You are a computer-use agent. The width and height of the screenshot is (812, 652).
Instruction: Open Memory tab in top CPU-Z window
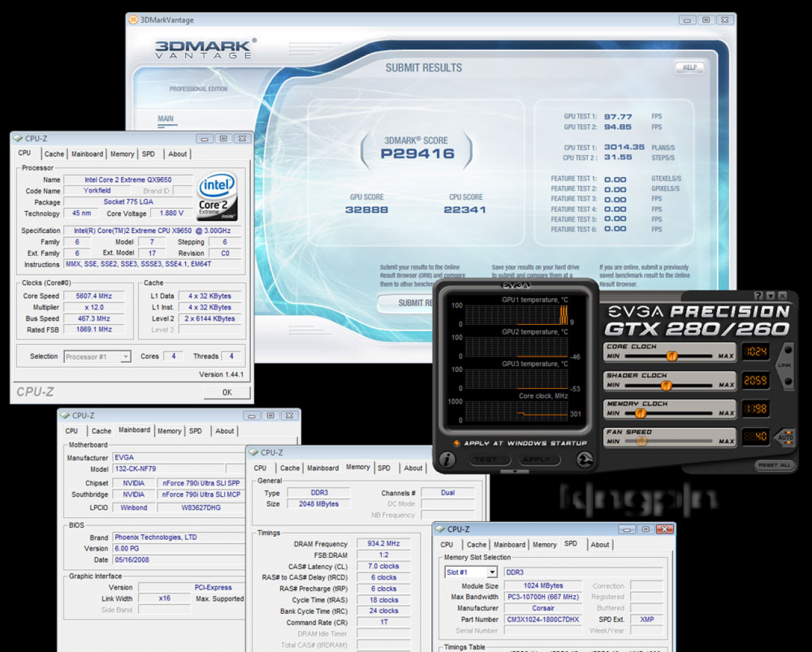click(122, 154)
